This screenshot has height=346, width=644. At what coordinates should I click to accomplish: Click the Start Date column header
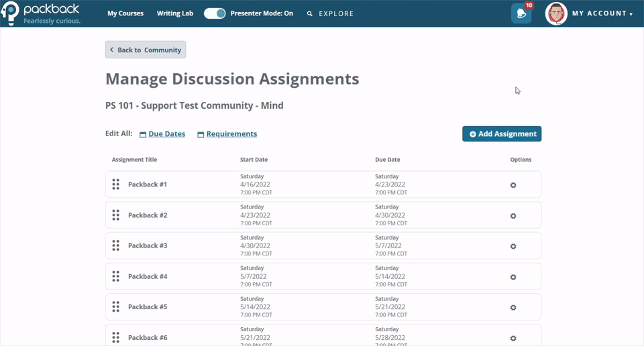(254, 159)
